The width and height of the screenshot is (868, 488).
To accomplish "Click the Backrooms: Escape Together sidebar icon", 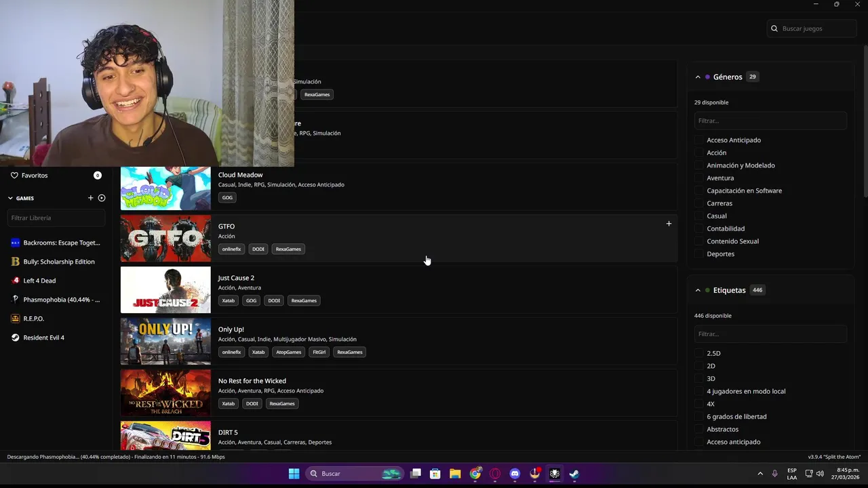I will pyautogui.click(x=16, y=243).
